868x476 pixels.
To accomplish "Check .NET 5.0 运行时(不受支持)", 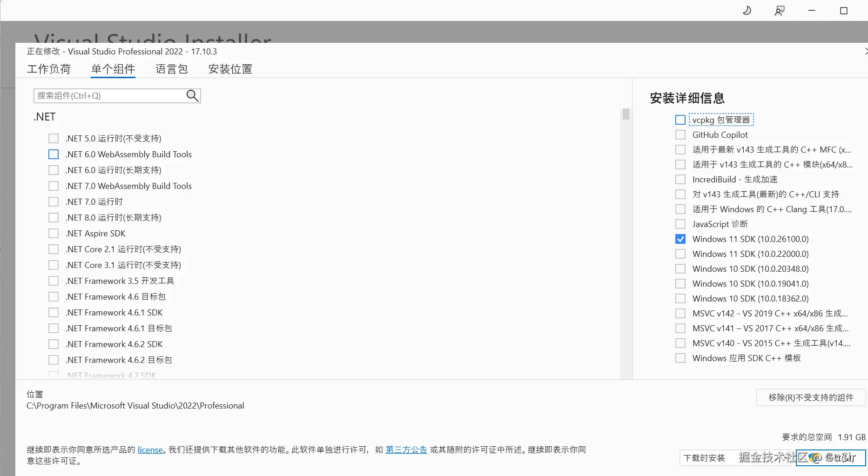I will click(x=54, y=139).
